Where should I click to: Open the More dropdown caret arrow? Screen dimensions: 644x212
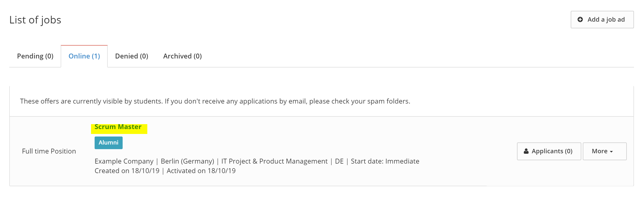pos(611,152)
